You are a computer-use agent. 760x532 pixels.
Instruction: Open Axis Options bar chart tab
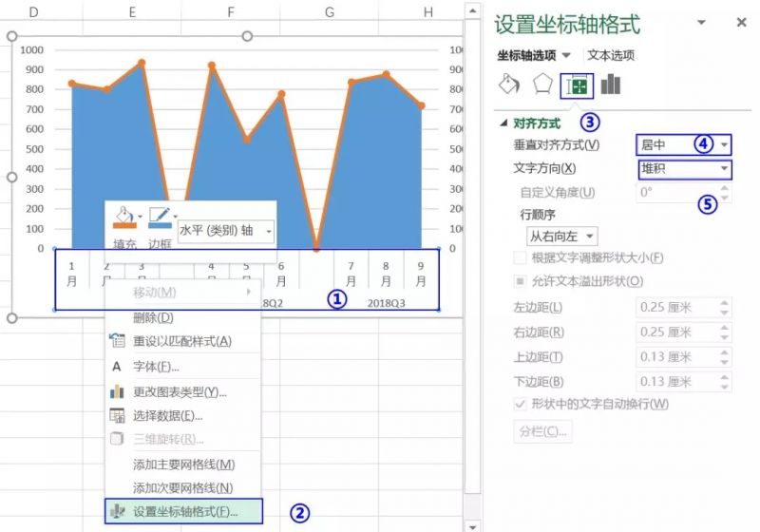tap(610, 85)
